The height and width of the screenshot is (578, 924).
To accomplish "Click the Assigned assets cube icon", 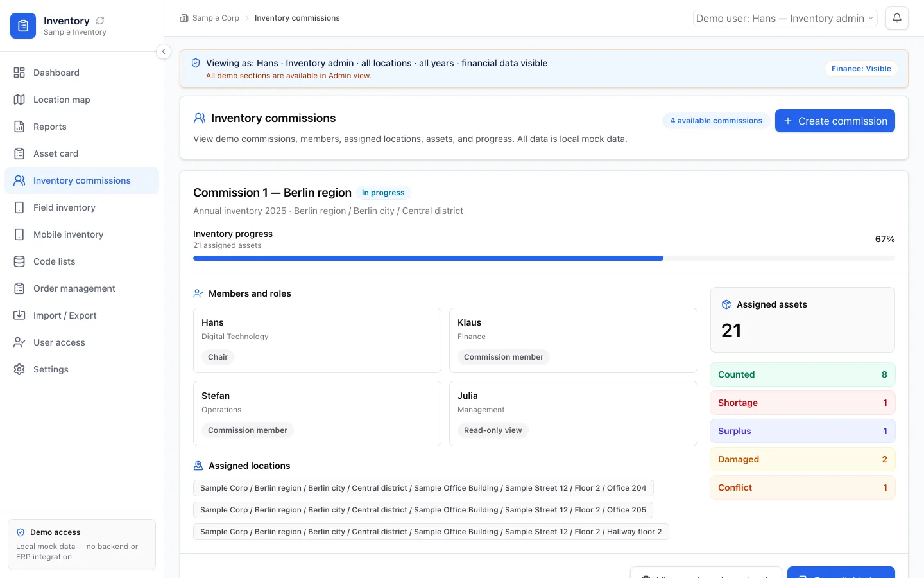I will [x=726, y=304].
